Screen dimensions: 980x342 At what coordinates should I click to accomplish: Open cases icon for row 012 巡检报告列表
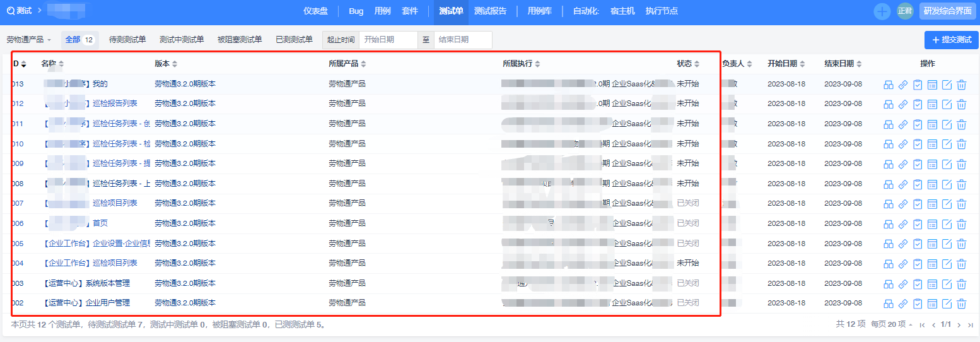click(889, 104)
